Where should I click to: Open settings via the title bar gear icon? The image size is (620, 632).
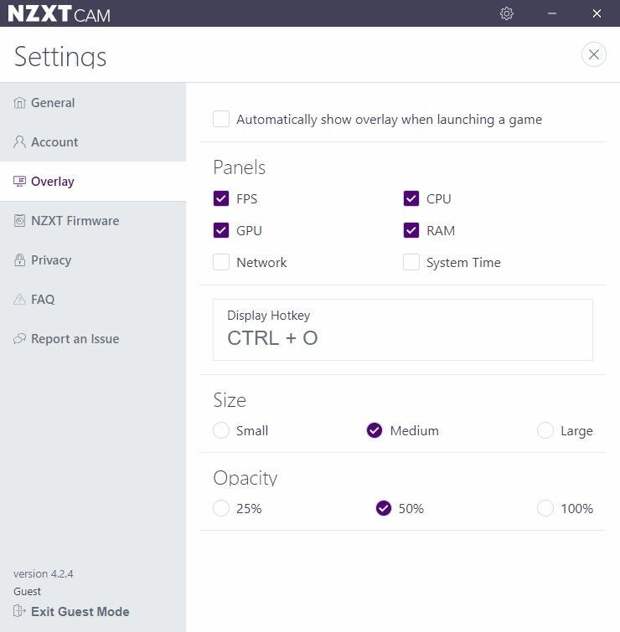click(506, 14)
